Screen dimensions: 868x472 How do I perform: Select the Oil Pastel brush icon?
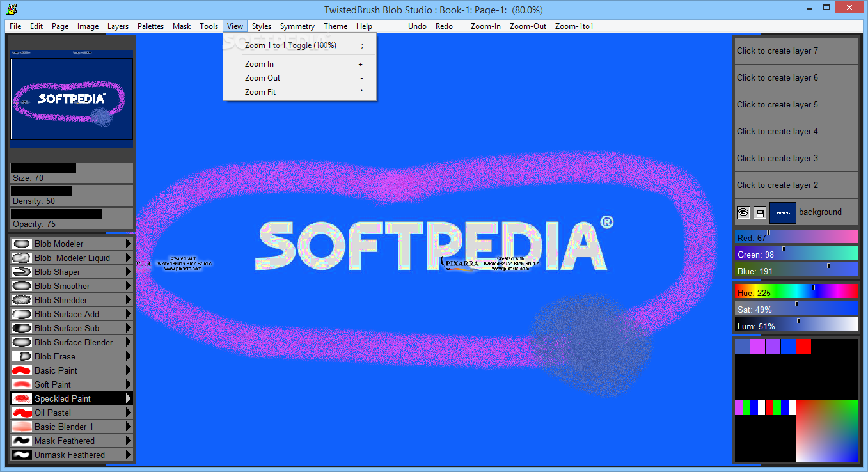click(22, 413)
